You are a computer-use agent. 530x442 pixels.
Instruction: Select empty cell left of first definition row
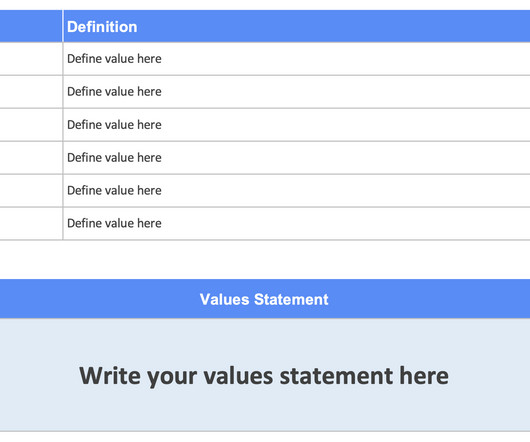(31, 59)
